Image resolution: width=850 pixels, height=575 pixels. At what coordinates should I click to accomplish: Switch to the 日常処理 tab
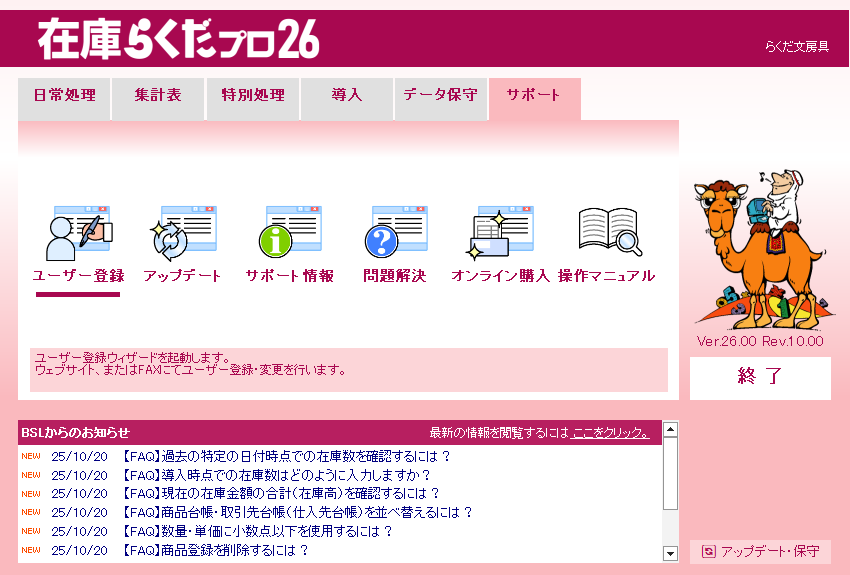click(x=64, y=96)
